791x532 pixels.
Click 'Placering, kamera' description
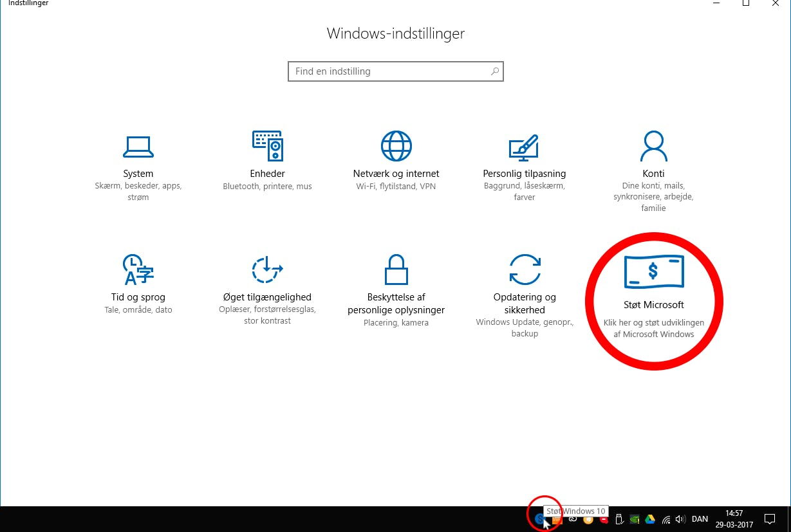coord(396,323)
